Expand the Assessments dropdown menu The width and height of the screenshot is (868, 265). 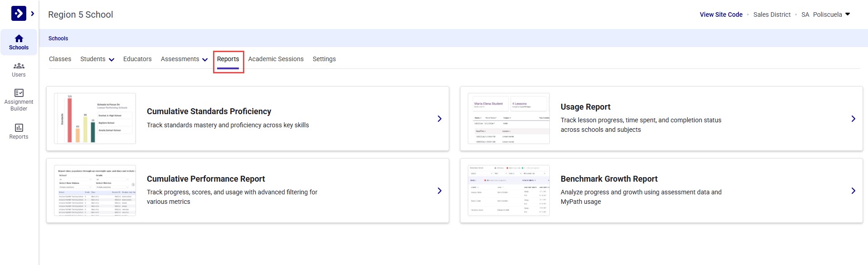click(184, 59)
